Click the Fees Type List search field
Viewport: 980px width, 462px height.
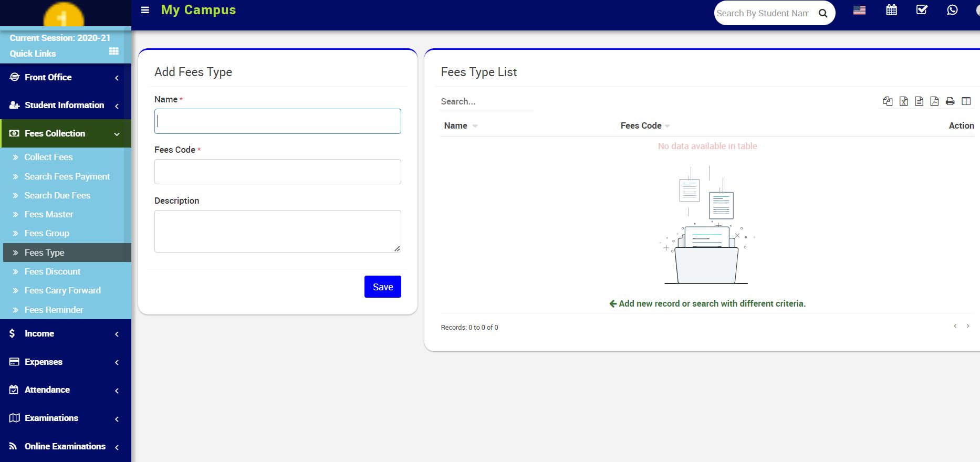click(487, 101)
